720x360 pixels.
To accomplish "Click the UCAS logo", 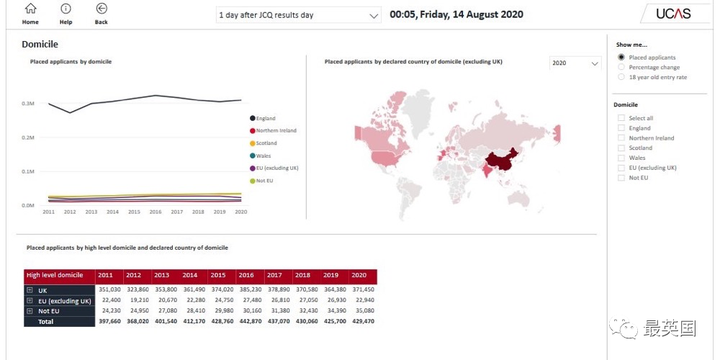I will tap(673, 14).
